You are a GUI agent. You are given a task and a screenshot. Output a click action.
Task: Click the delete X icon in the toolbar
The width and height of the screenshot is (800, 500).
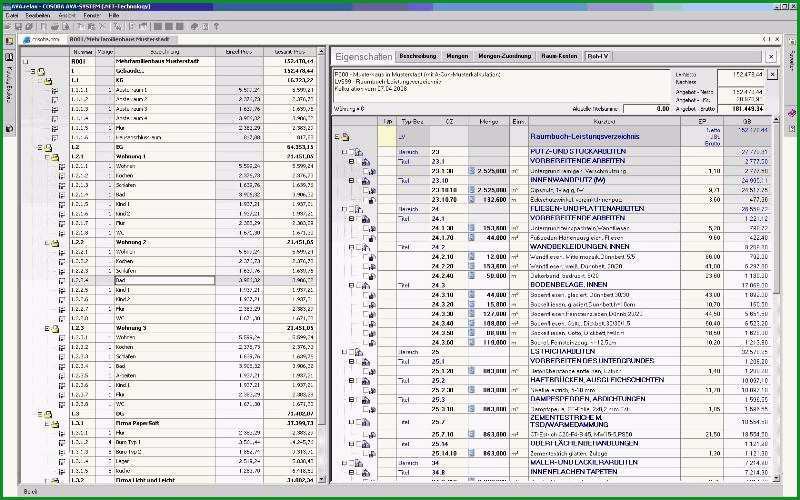pyautogui.click(x=103, y=27)
